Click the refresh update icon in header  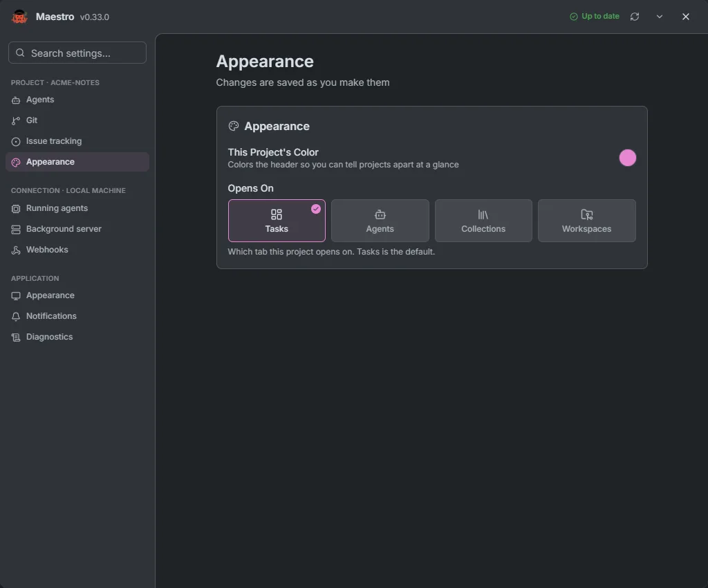(635, 17)
